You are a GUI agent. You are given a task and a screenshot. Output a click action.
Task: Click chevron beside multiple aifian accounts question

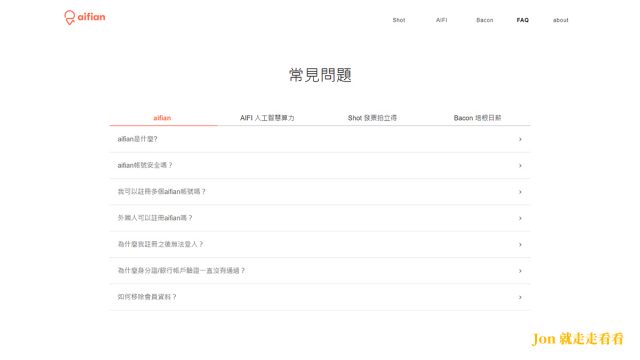click(520, 192)
